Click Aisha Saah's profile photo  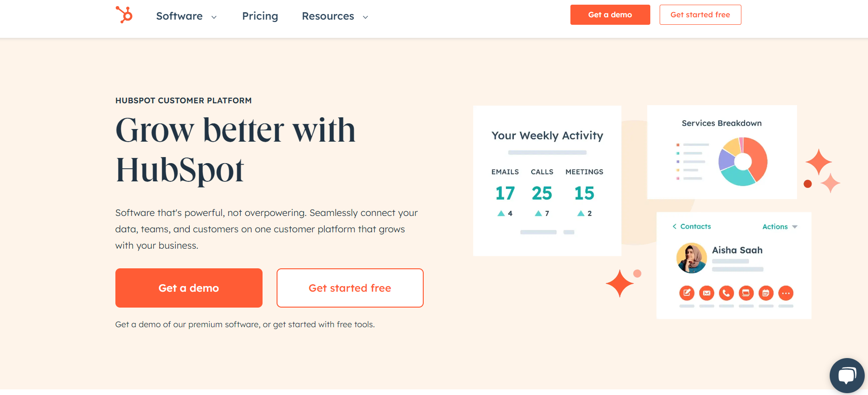[x=691, y=258]
